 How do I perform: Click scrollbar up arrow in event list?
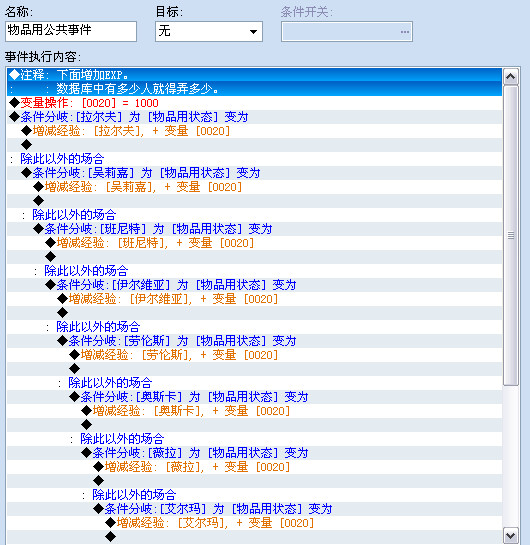511,77
